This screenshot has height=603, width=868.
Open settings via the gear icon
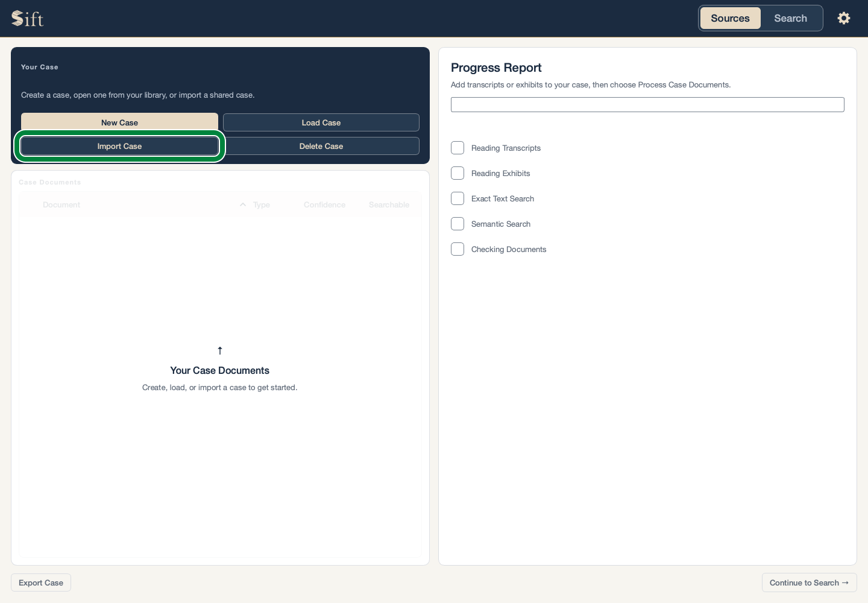844,18
